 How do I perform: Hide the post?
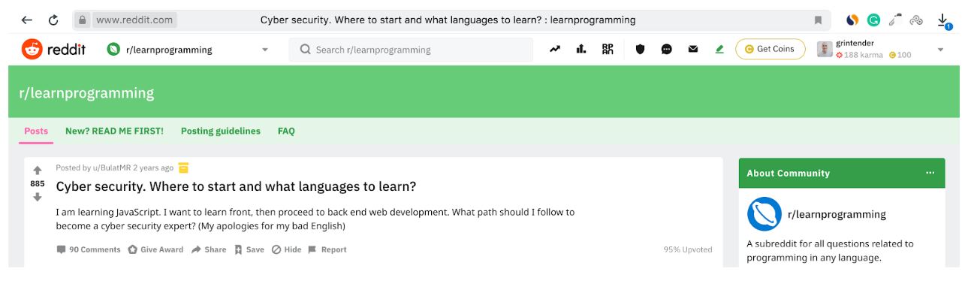(286, 249)
